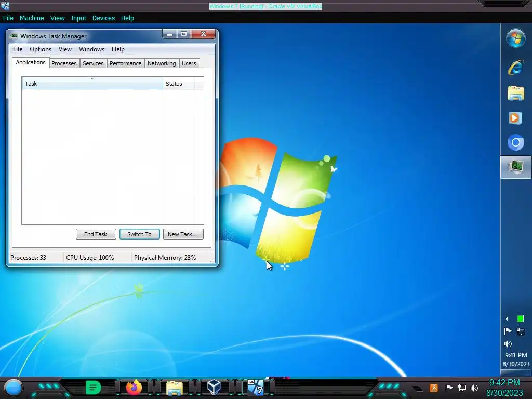The image size is (532, 399).
Task: Click volume speaker icon in guest tray
Action: pyautogui.click(x=508, y=344)
